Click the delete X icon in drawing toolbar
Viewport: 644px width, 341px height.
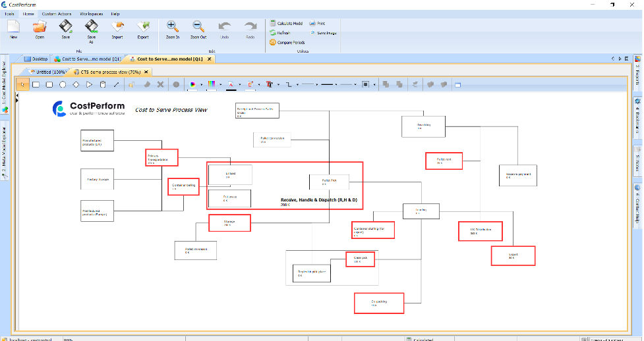tap(161, 84)
